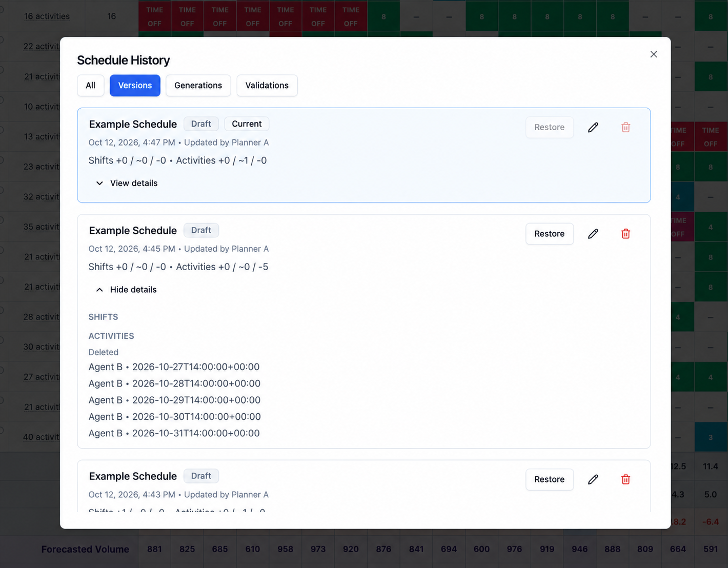
Task: Select deleted activity Agent B 2026-10-30T14:00:00
Action: pos(174,417)
